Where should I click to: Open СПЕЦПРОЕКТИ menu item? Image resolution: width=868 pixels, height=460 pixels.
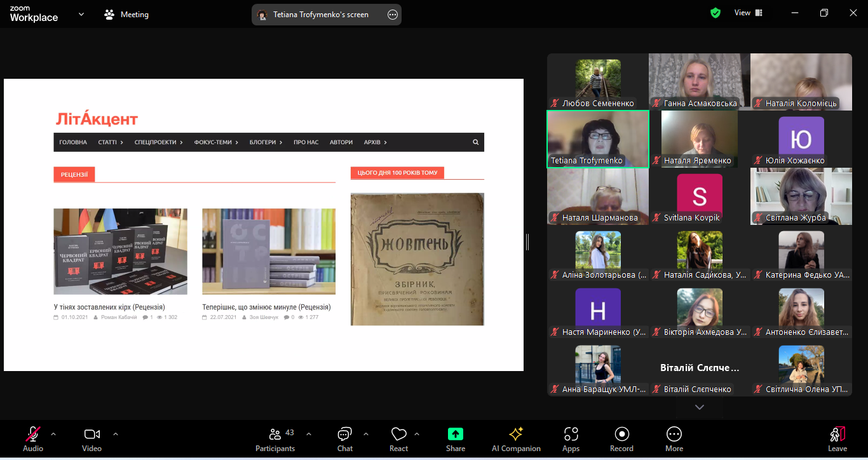(x=159, y=142)
